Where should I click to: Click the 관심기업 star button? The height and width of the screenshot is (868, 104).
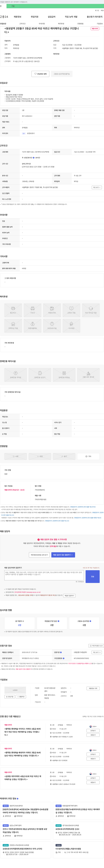click(9, 696)
